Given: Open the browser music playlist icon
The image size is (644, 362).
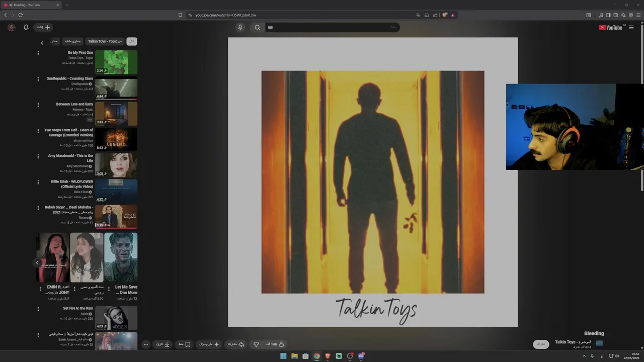Looking at the screenshot, I should point(601,15).
